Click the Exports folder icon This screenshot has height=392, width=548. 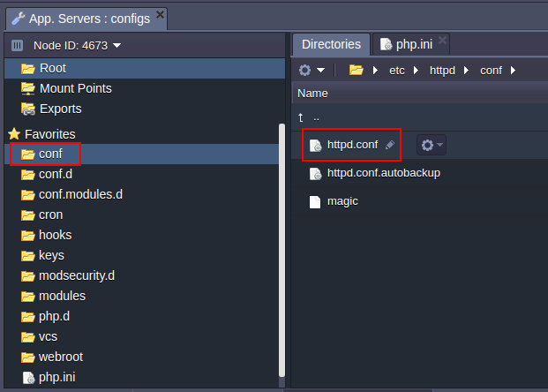[x=27, y=109]
